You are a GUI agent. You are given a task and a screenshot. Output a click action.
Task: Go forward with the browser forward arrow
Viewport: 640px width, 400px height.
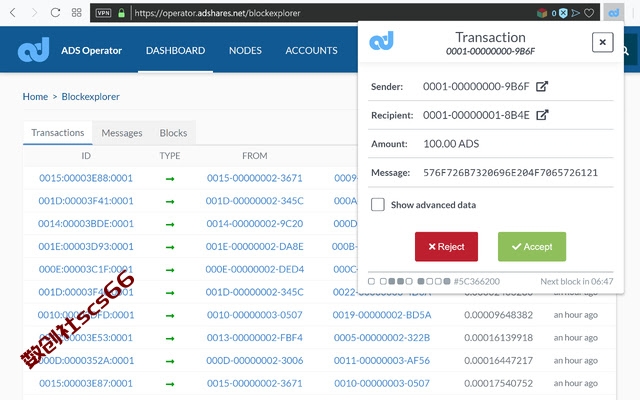click(34, 13)
